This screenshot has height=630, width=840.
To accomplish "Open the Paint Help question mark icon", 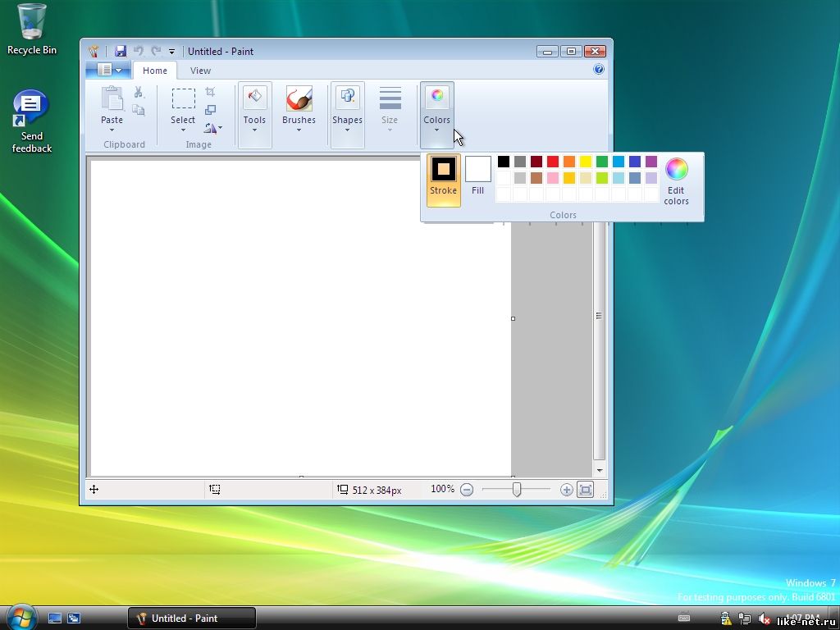I will [599, 70].
